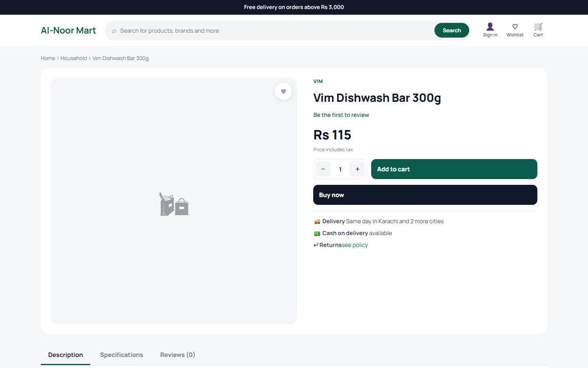Viewport: 588px width, 368px height.
Task: Click the returns arrow icon
Action: [x=316, y=245]
